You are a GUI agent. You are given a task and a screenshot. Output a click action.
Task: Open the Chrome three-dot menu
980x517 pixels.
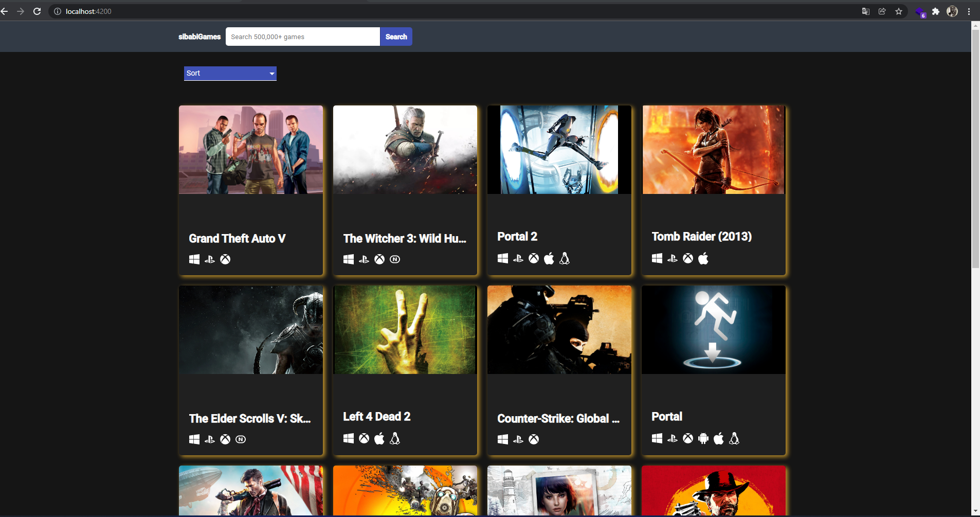tap(970, 11)
